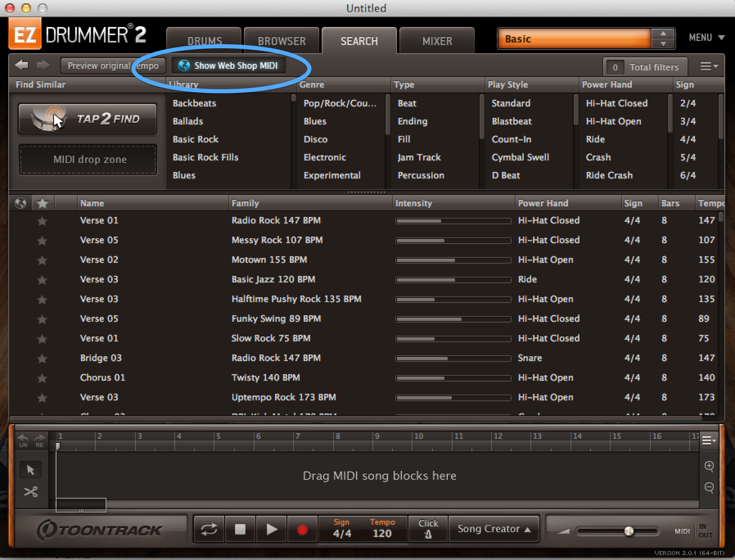Image resolution: width=735 pixels, height=560 pixels.
Task: Click the Show Web Shop MIDI button
Action: [229, 65]
